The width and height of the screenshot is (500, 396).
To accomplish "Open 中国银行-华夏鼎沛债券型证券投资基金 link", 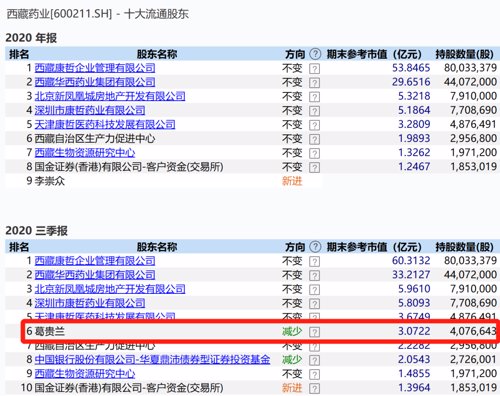I will point(152,360).
